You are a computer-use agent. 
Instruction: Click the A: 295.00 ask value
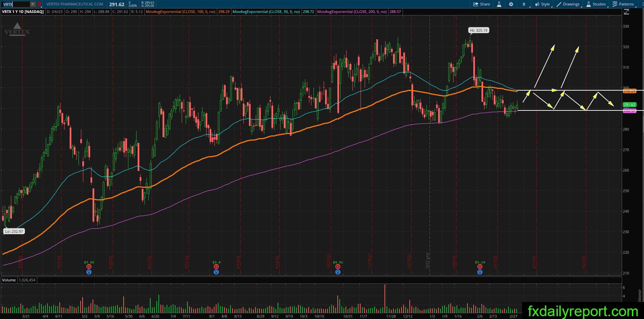click(147, 6)
